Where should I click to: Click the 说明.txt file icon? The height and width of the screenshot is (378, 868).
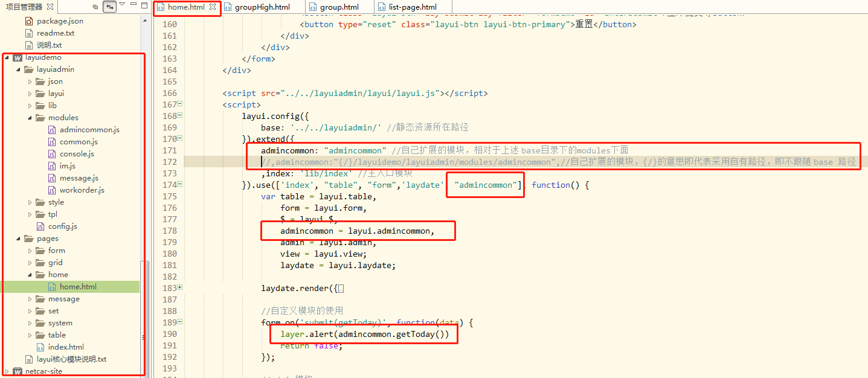click(x=30, y=45)
